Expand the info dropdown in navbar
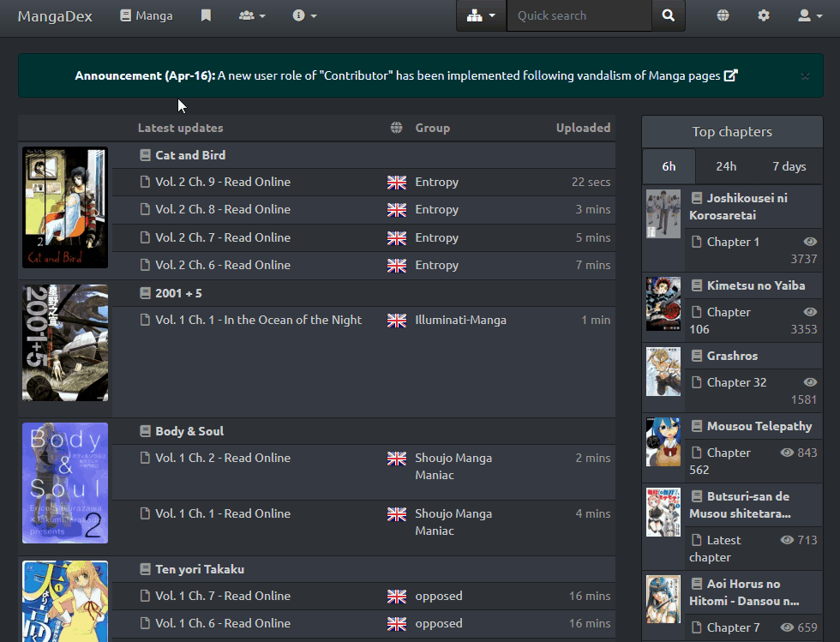Image resolution: width=840 pixels, height=642 pixels. click(x=304, y=15)
